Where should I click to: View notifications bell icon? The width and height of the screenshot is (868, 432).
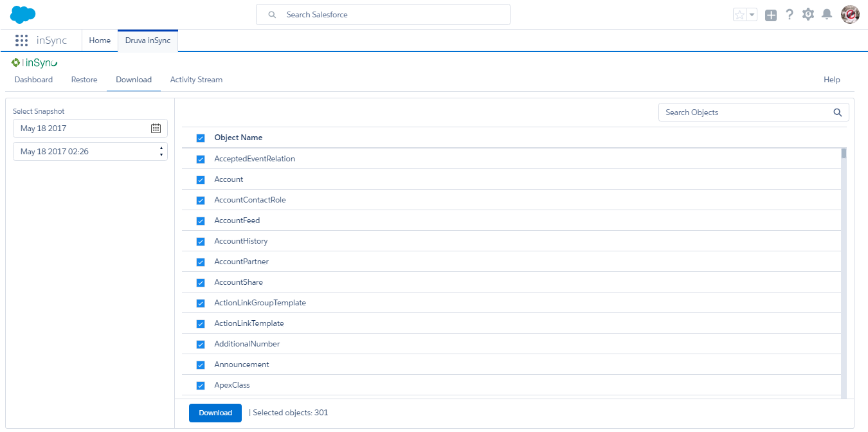827,14
